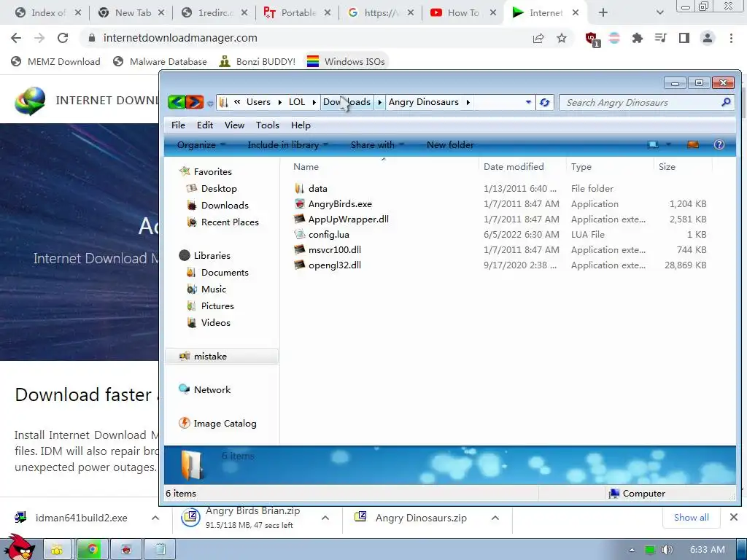Image resolution: width=747 pixels, height=560 pixels.
Task: Click New folder button
Action: pyautogui.click(x=450, y=145)
